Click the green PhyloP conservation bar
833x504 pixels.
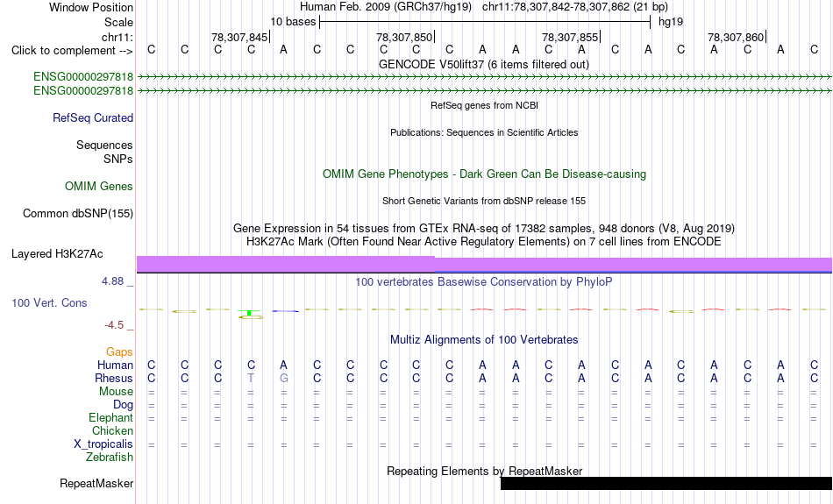pos(249,313)
